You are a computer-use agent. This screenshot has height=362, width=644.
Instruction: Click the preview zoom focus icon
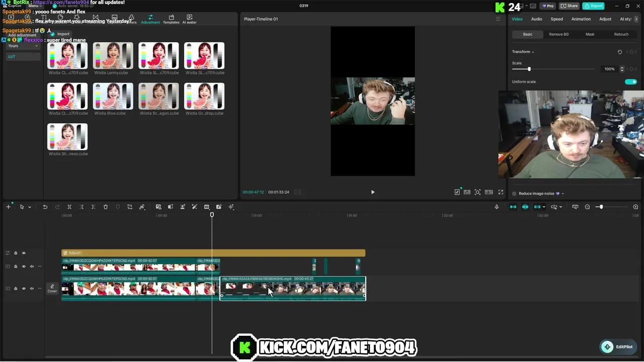pos(477,192)
